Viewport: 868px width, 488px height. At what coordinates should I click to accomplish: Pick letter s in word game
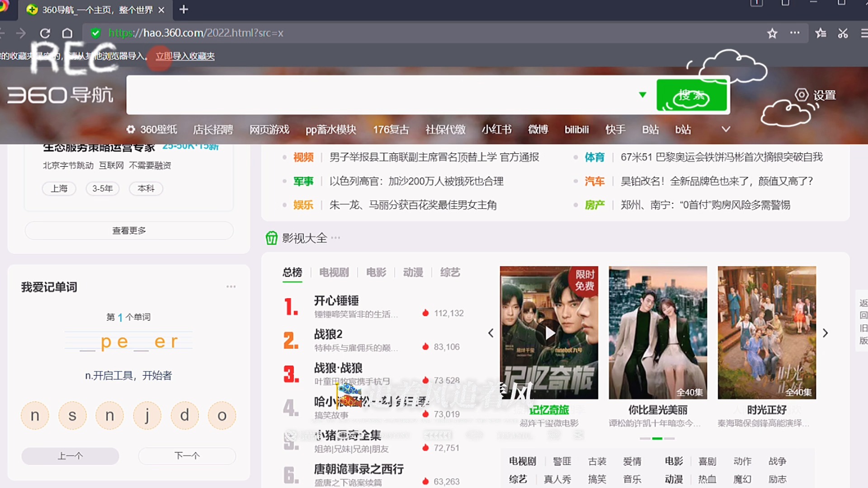(72, 415)
